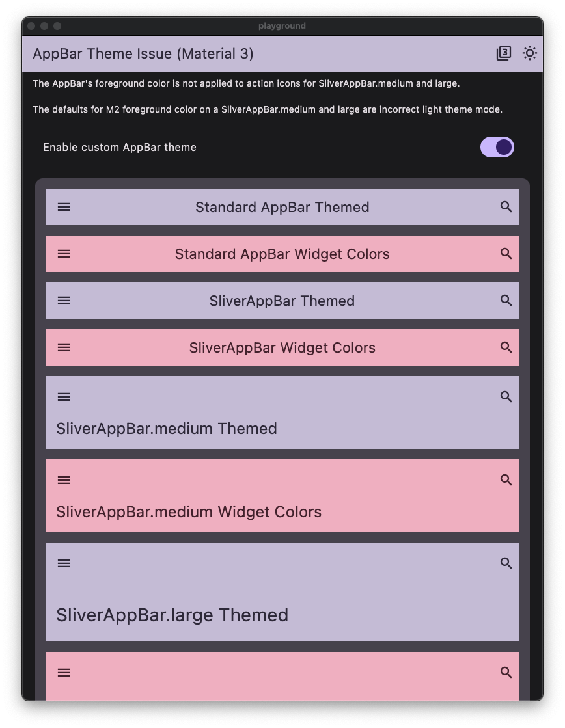Open drawer menu on bottom pink app bar
This screenshot has width=565, height=728.
pyautogui.click(x=63, y=672)
